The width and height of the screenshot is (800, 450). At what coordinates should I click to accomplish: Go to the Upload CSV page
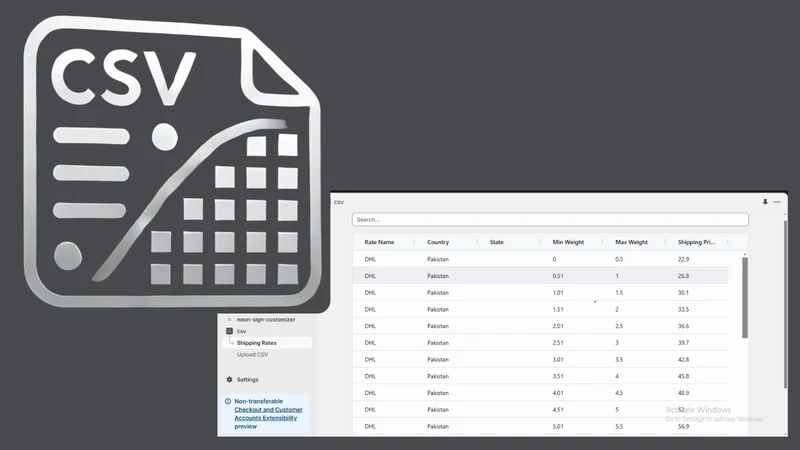(x=252, y=355)
